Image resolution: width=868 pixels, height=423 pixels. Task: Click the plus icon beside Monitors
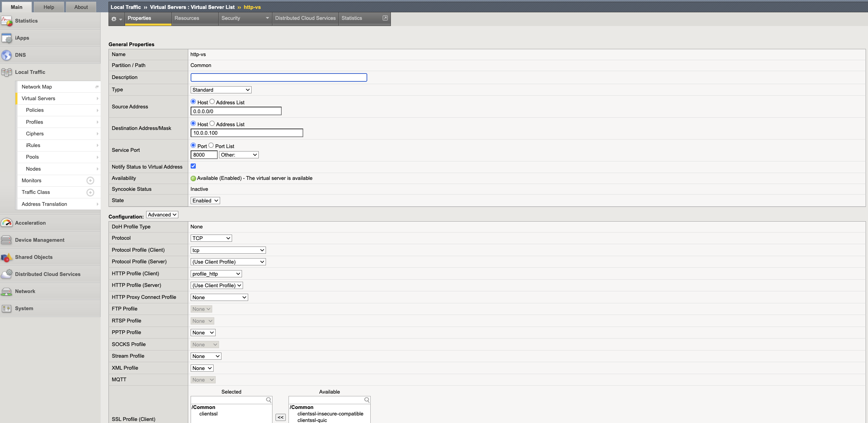90,181
